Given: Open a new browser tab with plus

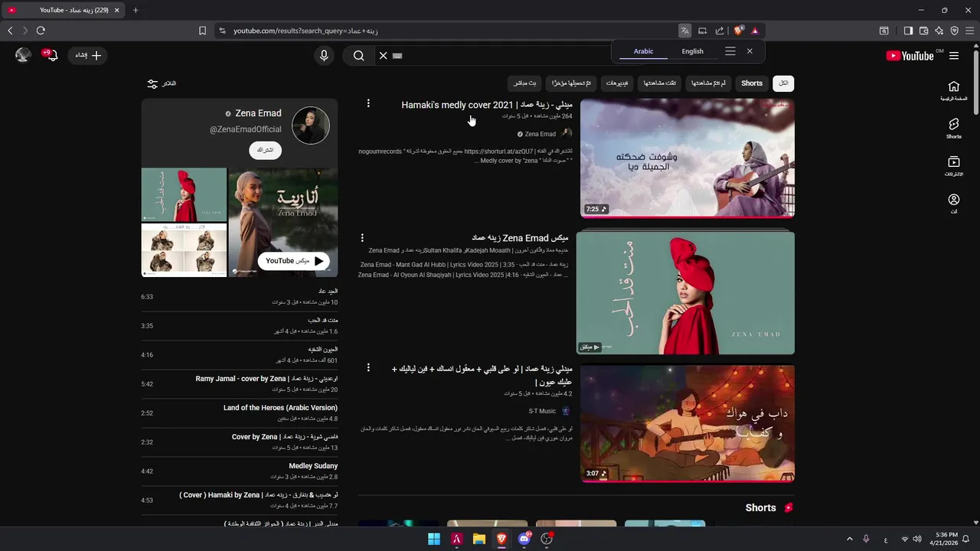Looking at the screenshot, I should click(136, 10).
